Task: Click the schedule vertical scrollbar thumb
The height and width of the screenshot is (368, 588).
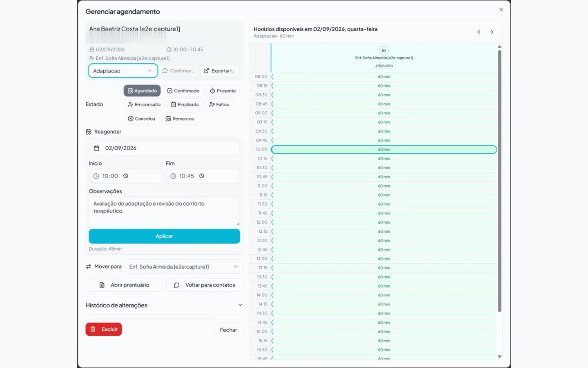Action: [499, 181]
